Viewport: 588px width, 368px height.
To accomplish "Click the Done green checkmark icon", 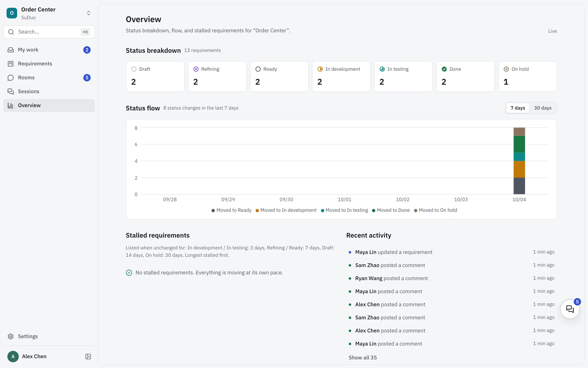I will [x=444, y=69].
